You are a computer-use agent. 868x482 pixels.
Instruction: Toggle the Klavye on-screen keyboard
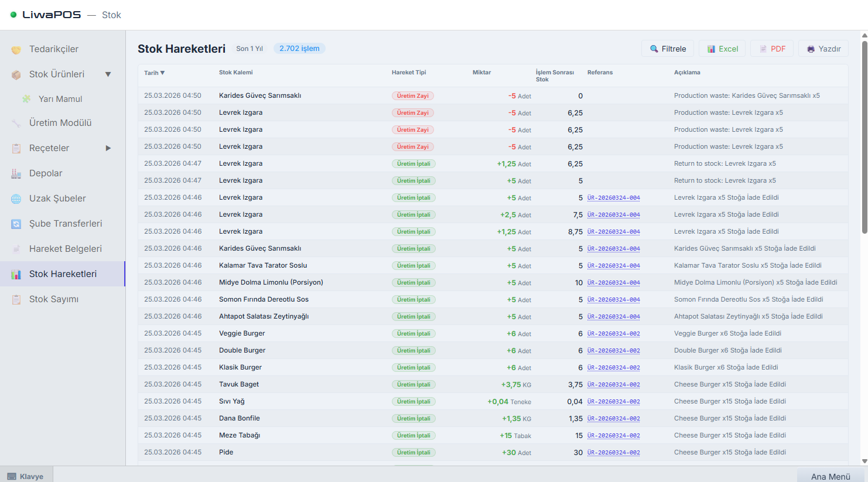(26, 476)
